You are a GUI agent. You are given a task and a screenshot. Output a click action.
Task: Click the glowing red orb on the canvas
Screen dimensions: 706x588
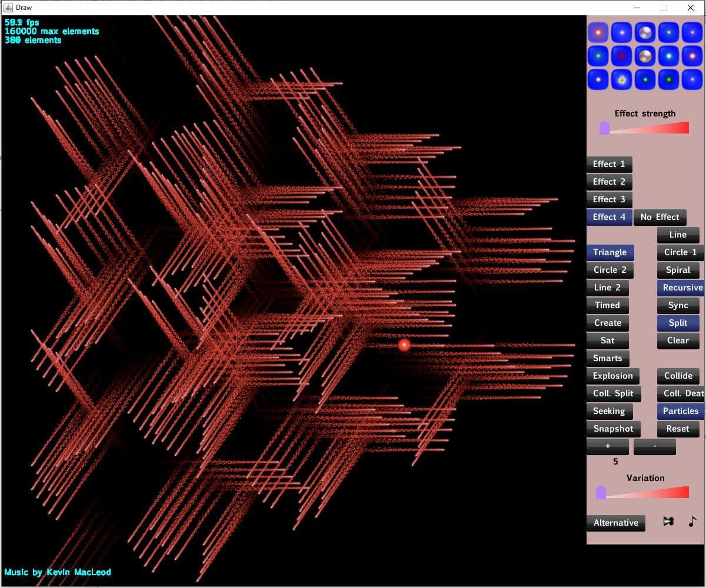[x=404, y=345]
